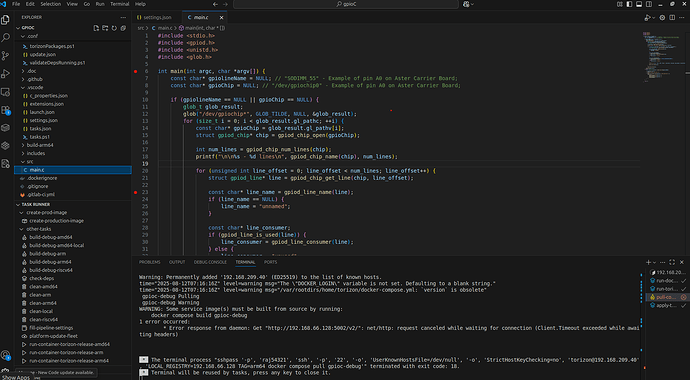Viewport: 690px width, 380px height.
Task: Collapse all folders in explorer
Action: coord(123,28)
